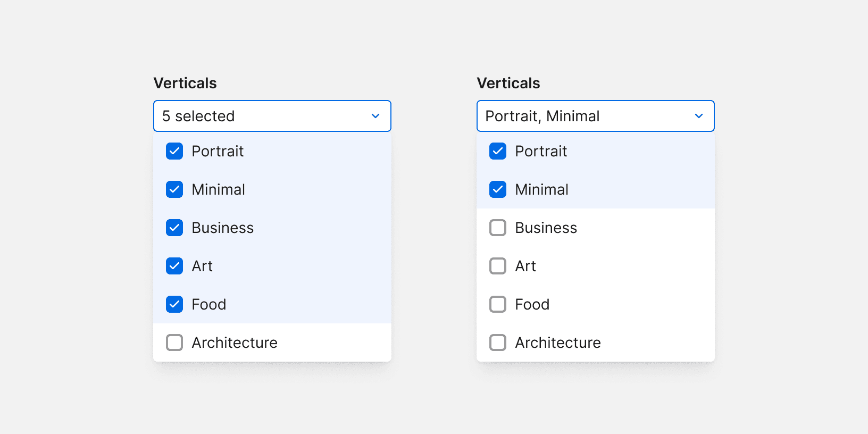Screen dimensions: 868x434
Task: Check Art checkbox in the right list
Action: coord(498,266)
